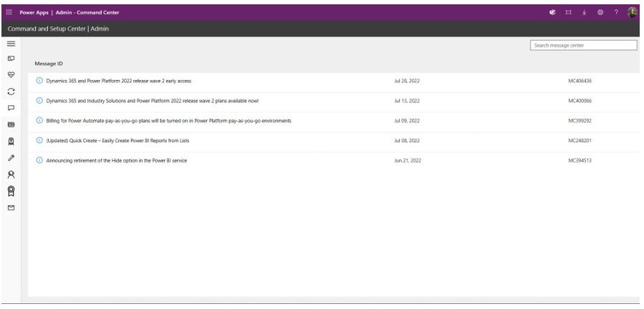Viewport: 644px width, 309px height.
Task: Click info icon beside Hide option retirement message
Action: coord(39,161)
